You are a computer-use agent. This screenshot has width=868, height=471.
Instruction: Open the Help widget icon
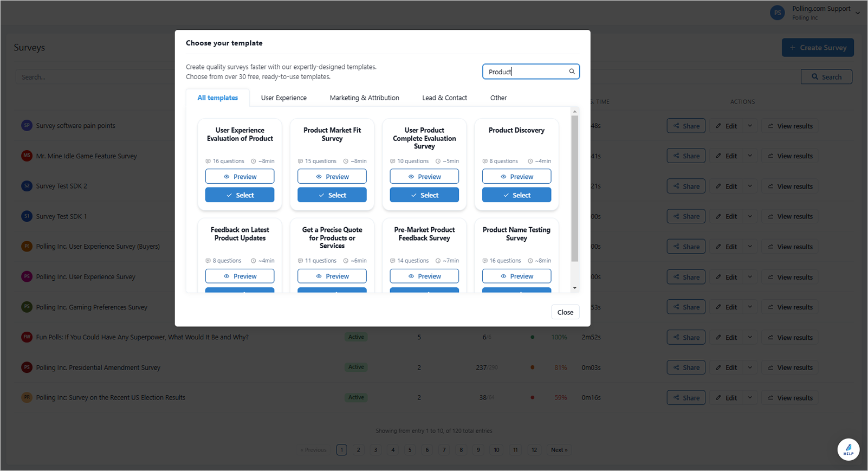(x=848, y=449)
